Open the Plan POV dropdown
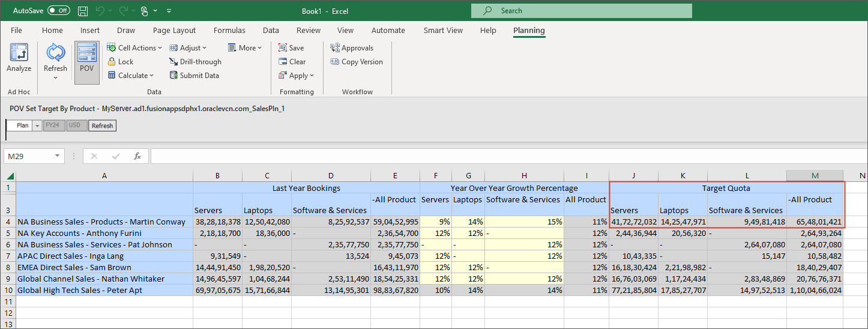Screen dimensions: 868x329 36,125
